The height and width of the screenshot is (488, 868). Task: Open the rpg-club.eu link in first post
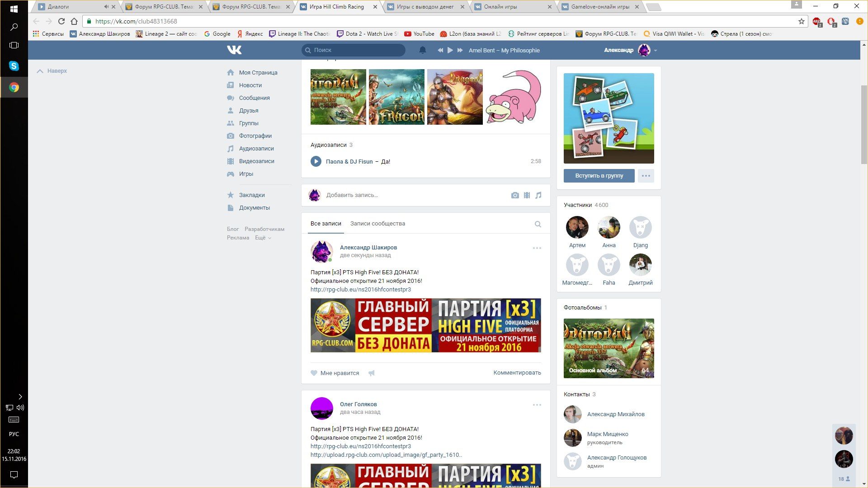pyautogui.click(x=361, y=289)
